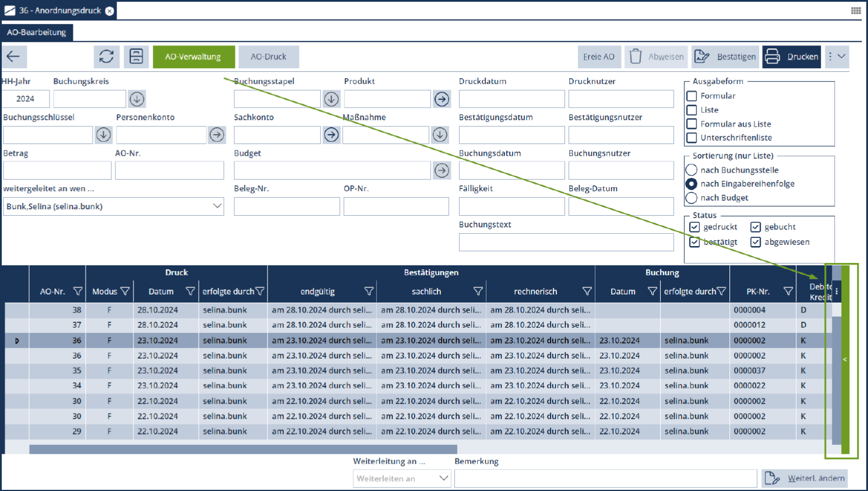The height and width of the screenshot is (491, 868).
Task: Click the Budget lookup arrow icon
Action: [442, 170]
